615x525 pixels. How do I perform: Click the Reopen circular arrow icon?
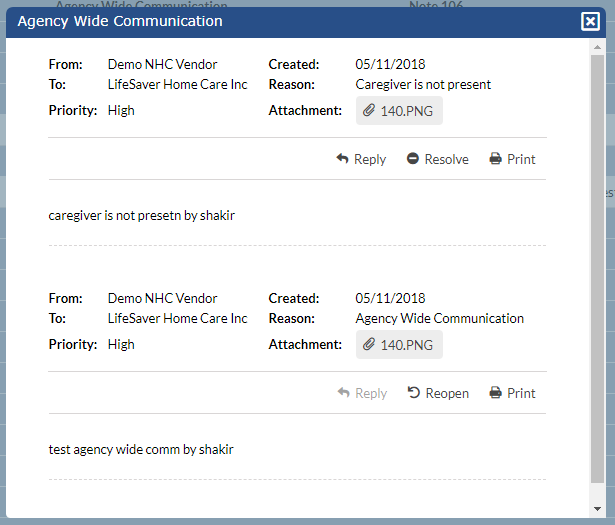(x=414, y=393)
